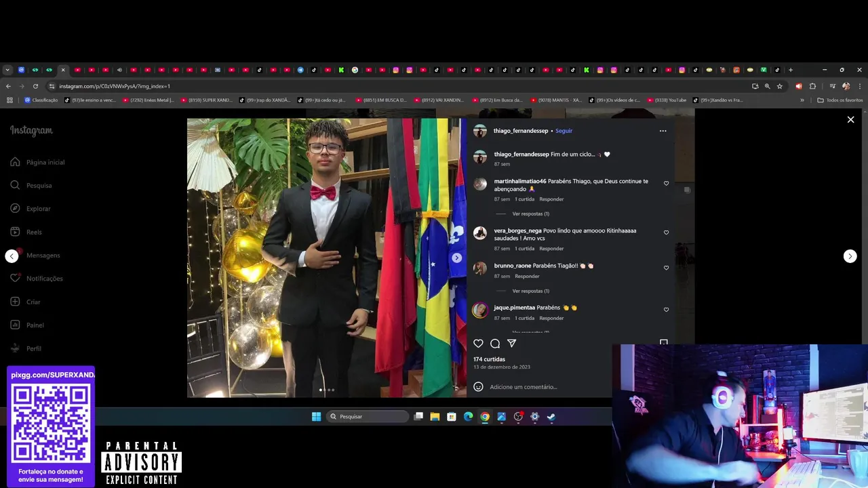Click the comment bubble icon on post
This screenshot has width=868, height=488.
495,344
